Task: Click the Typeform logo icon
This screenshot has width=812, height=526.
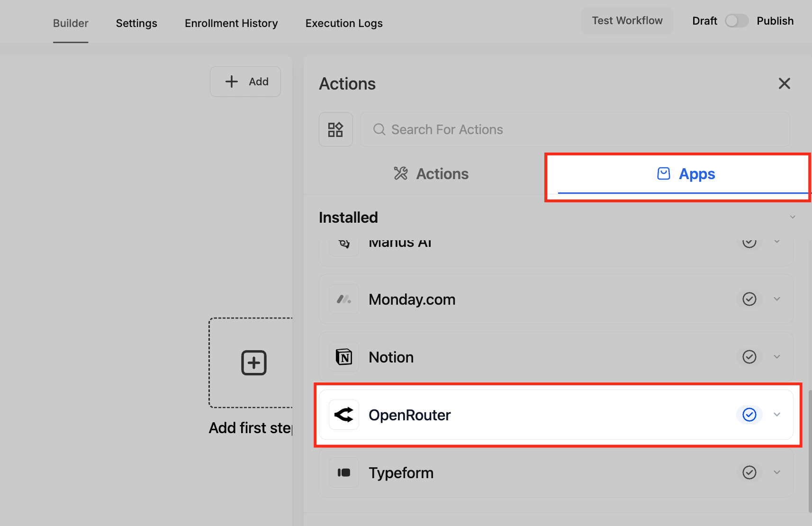Action: click(344, 472)
